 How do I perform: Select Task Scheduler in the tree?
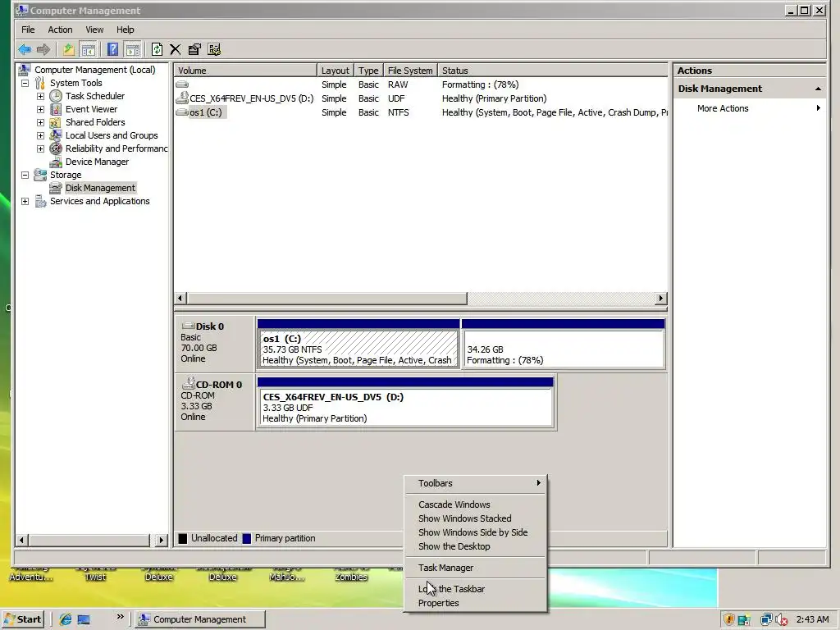95,96
